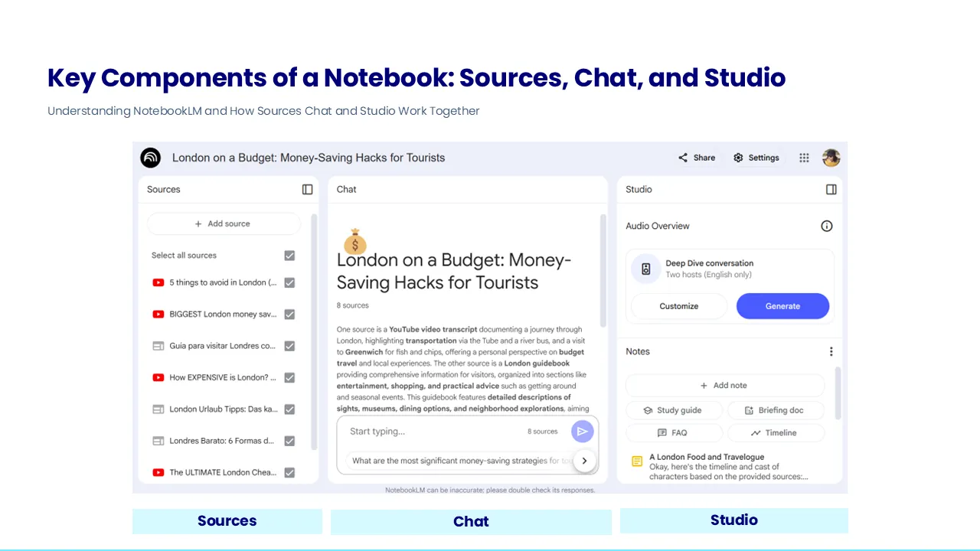Screen dimensions: 980x551
Task: Click the 'Deep Dive conversation' text
Action: [709, 263]
